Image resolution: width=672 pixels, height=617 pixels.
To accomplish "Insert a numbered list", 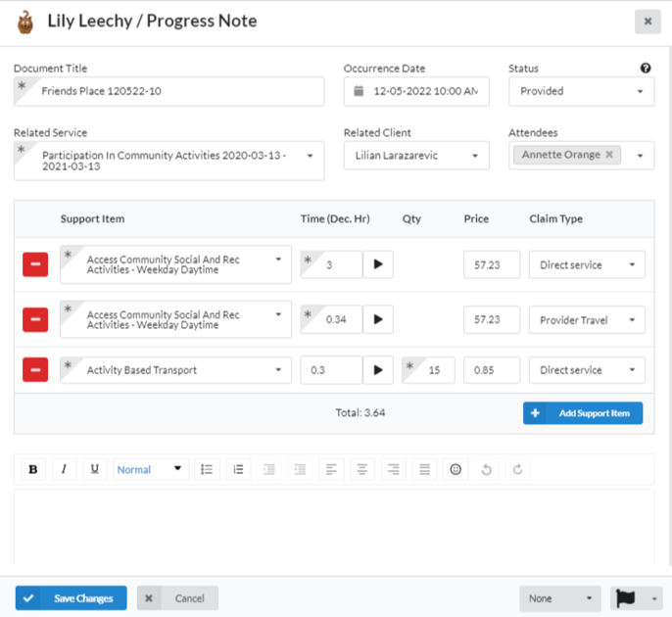I will tap(238, 469).
